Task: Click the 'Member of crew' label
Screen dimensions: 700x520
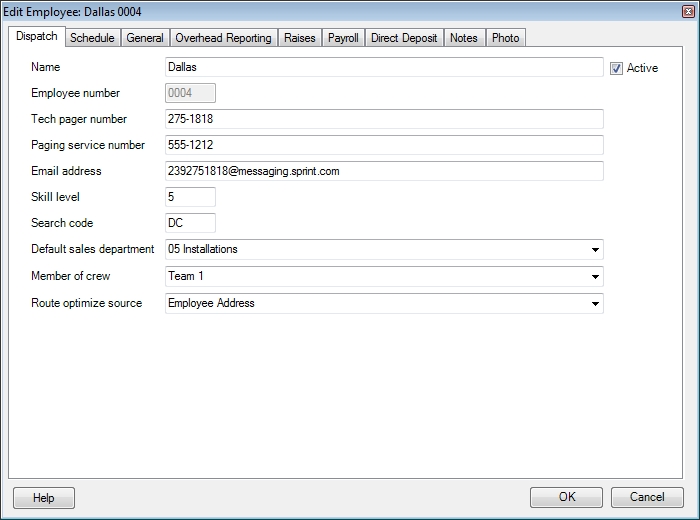Action: 71,276
